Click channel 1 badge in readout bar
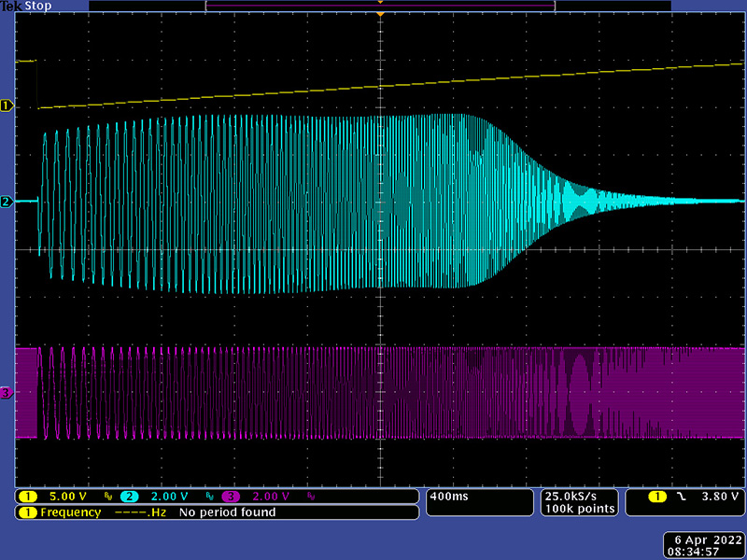Viewport: 747px width, 560px height. coord(27,497)
